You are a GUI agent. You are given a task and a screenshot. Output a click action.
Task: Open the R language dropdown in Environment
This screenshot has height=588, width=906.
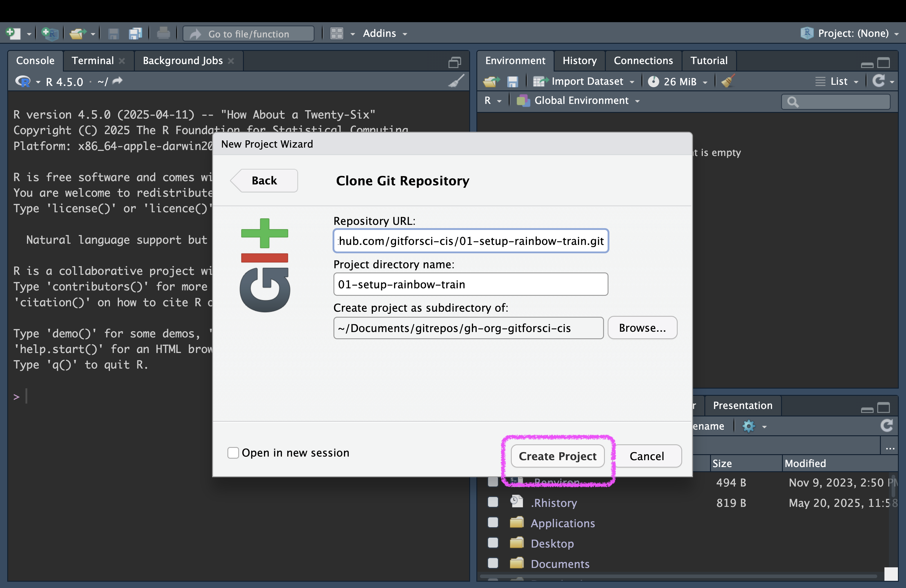pos(493,100)
